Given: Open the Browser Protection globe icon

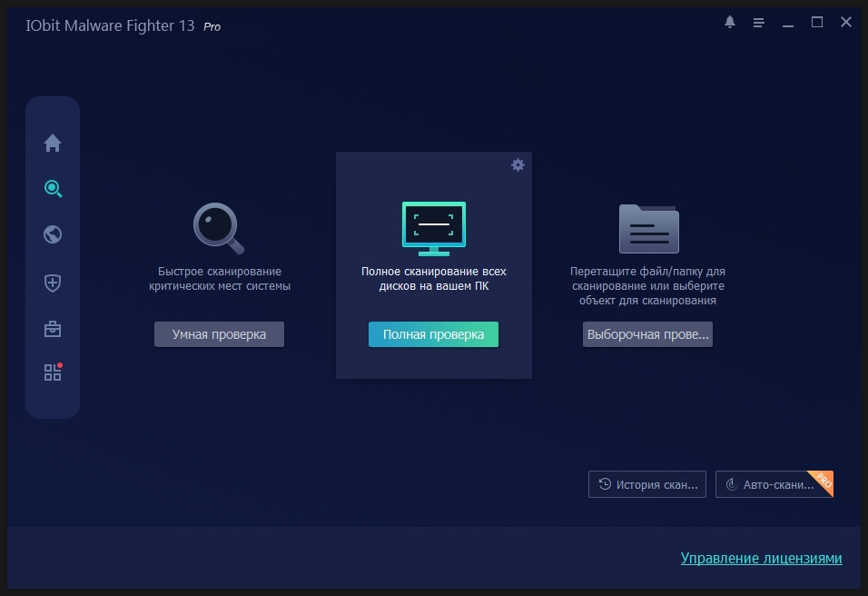Looking at the screenshot, I should (53, 235).
